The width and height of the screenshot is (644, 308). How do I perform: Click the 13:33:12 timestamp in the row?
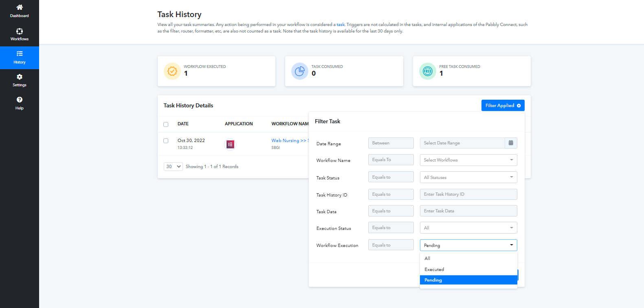185,148
